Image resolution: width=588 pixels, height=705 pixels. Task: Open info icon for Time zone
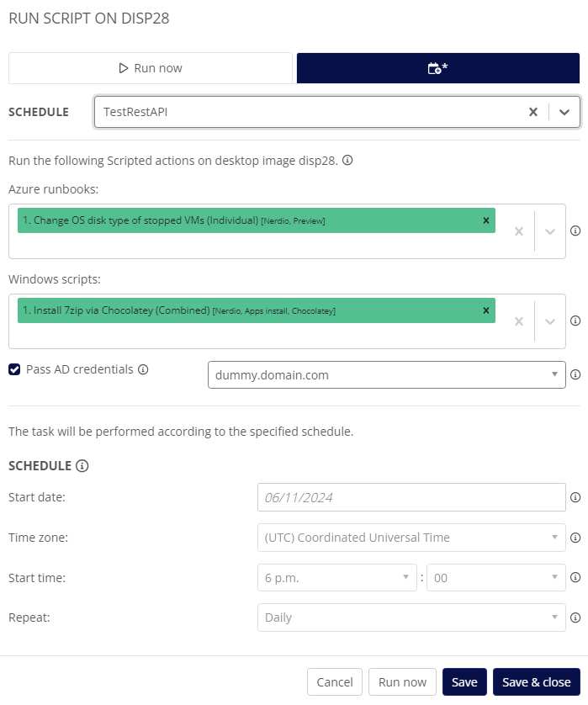coord(575,538)
